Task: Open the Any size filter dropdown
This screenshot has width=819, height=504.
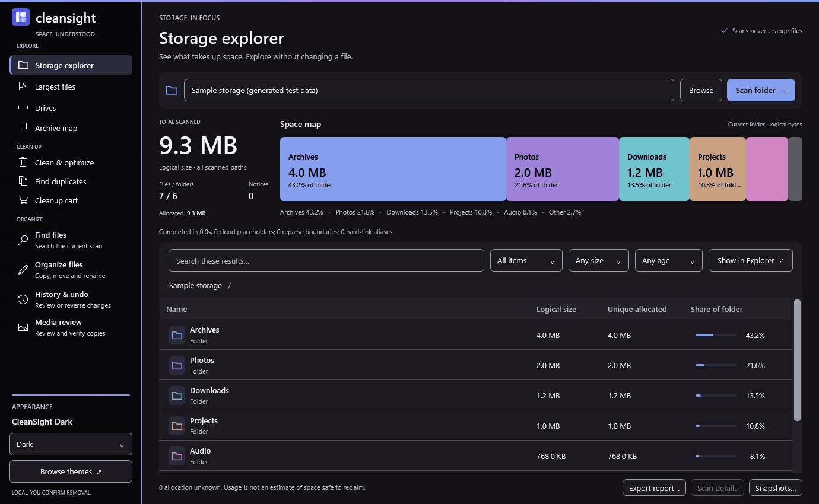Action: [x=598, y=260]
